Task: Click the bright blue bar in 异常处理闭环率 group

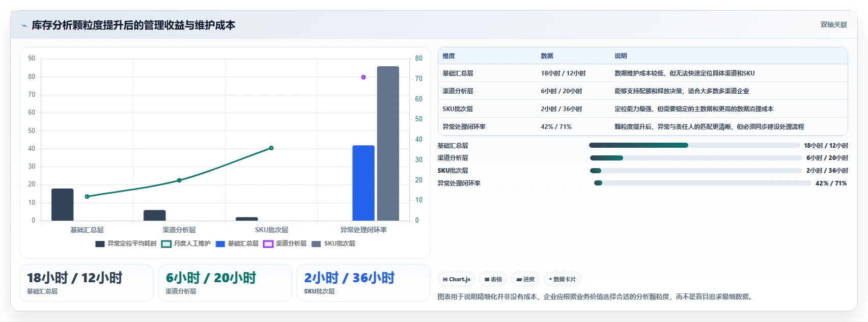Action: (363, 183)
